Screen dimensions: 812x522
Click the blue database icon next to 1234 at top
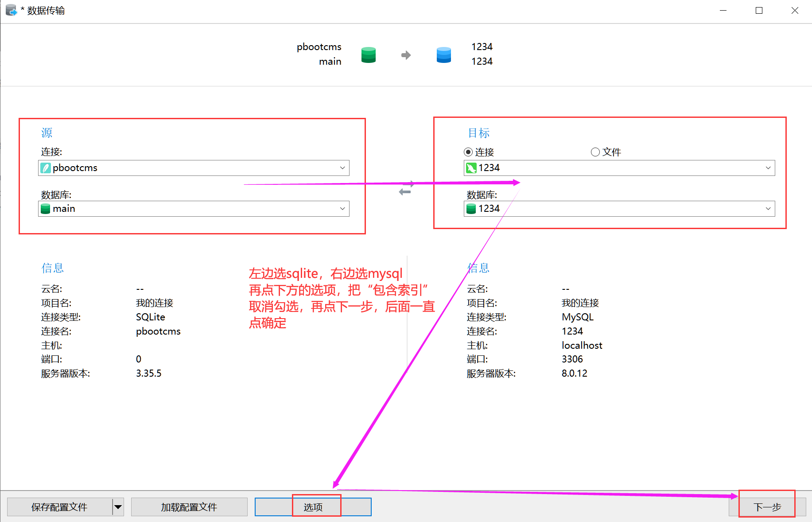[x=443, y=55]
